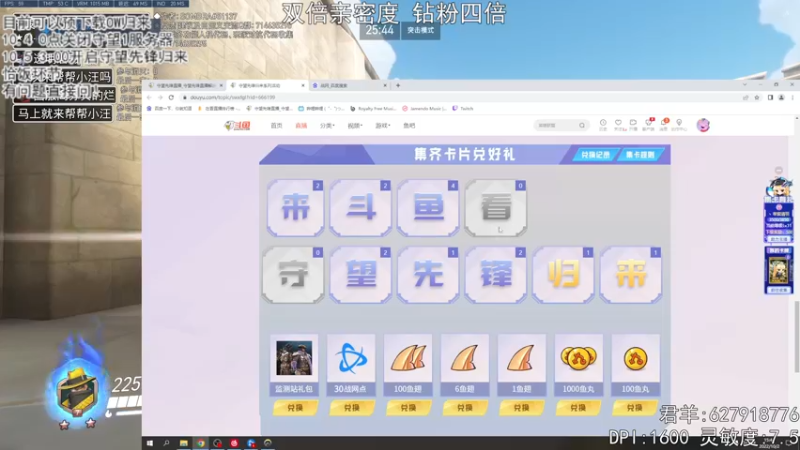Open Chrome from the taskbar

click(201, 443)
